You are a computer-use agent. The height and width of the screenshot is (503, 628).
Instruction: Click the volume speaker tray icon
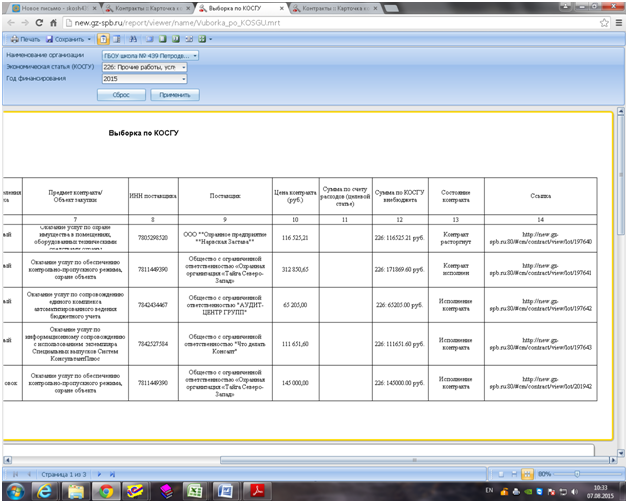tap(575, 491)
